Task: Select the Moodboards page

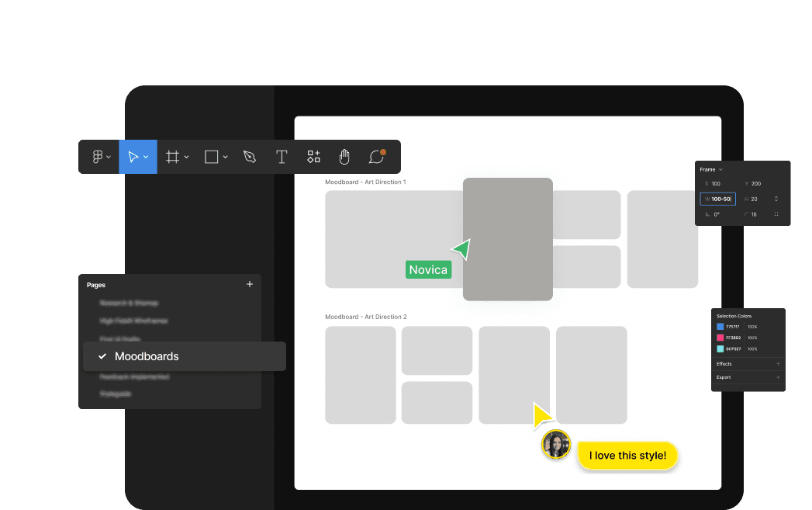Action: (185, 356)
